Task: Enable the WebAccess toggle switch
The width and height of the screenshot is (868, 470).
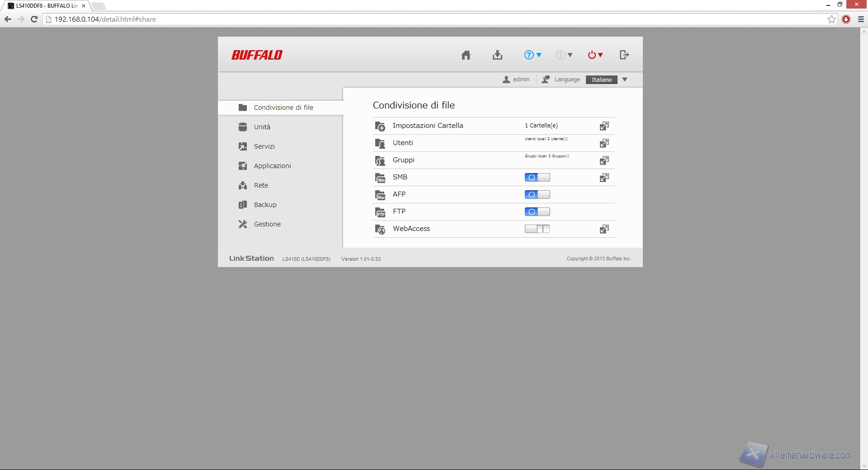Action: pos(537,229)
